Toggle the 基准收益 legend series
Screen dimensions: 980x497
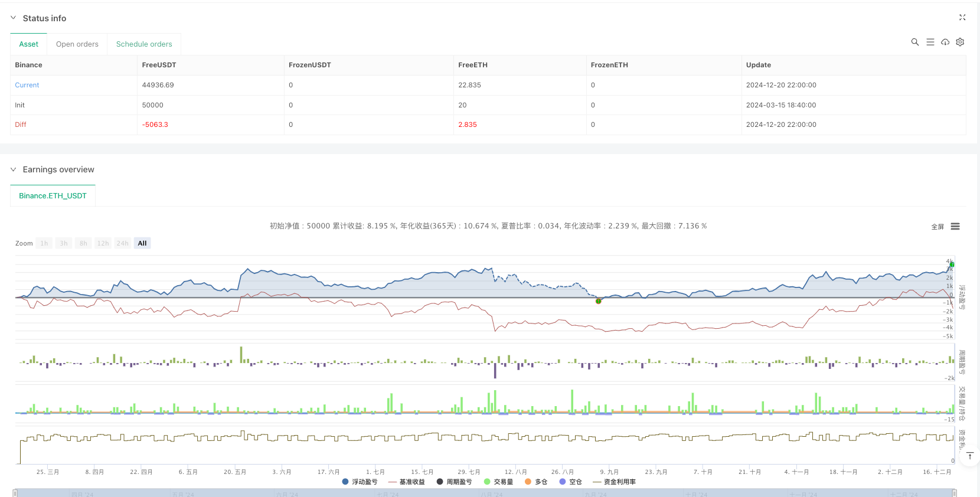click(x=406, y=482)
